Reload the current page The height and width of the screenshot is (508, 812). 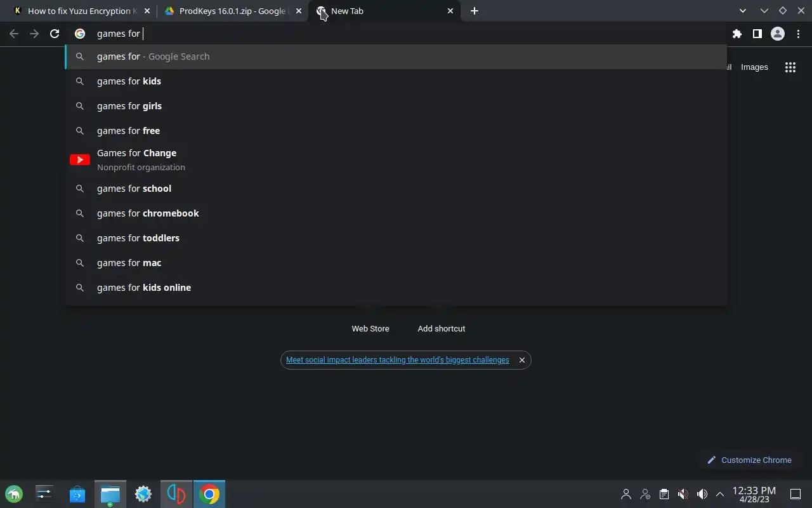click(55, 34)
